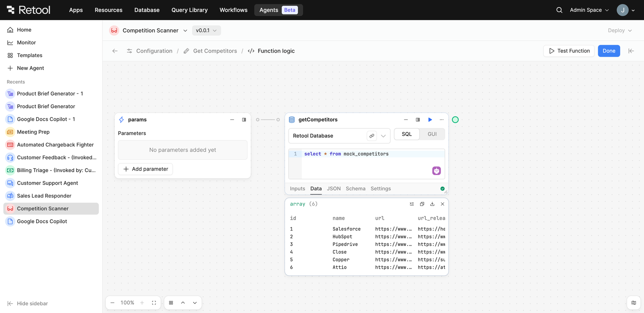Screen dimensions: 644x313
Task: Minimize the getCompetitors block
Action: [406, 120]
